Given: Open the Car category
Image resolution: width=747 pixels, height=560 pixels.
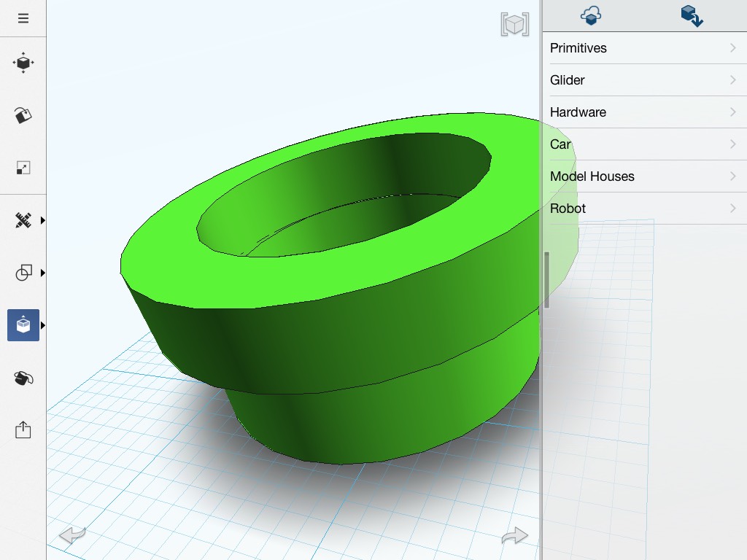Looking at the screenshot, I should tap(645, 144).
